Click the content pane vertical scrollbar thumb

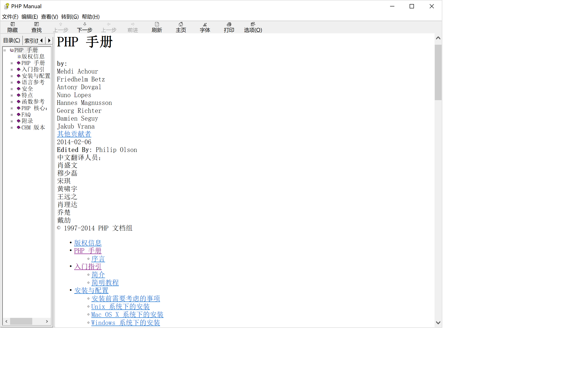point(438,72)
